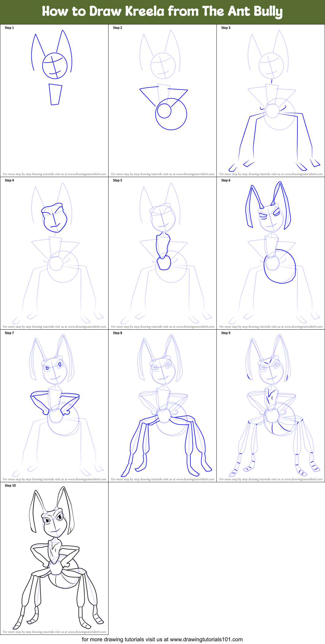
Task: Open the Step 5 thorax drawing
Action: pyautogui.click(x=163, y=254)
